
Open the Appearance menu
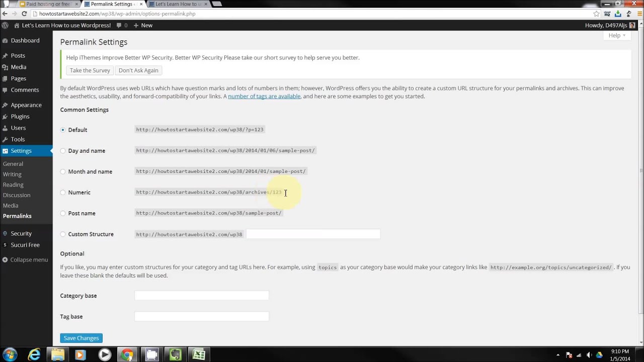[26, 105]
